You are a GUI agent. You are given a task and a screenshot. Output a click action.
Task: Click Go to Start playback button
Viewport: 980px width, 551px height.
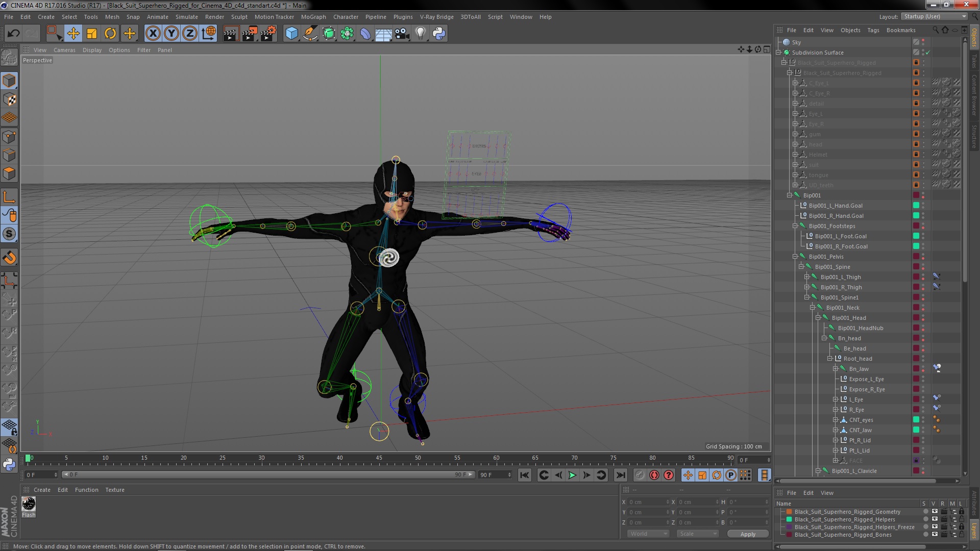click(525, 475)
